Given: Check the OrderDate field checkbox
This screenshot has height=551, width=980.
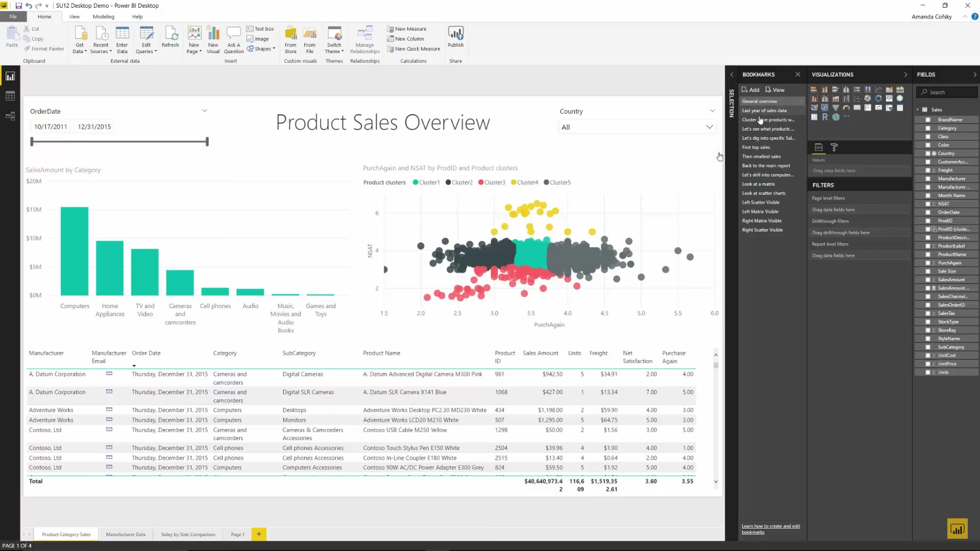Looking at the screenshot, I should click(928, 212).
